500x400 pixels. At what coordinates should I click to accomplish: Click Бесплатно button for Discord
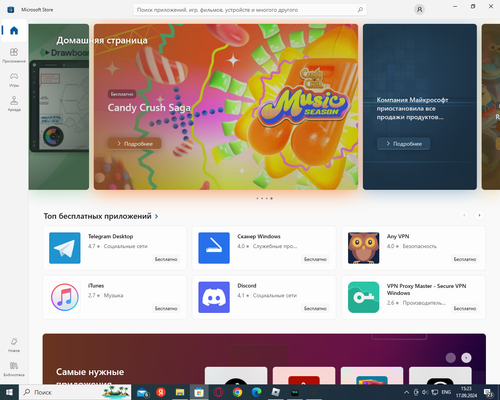coord(315,308)
